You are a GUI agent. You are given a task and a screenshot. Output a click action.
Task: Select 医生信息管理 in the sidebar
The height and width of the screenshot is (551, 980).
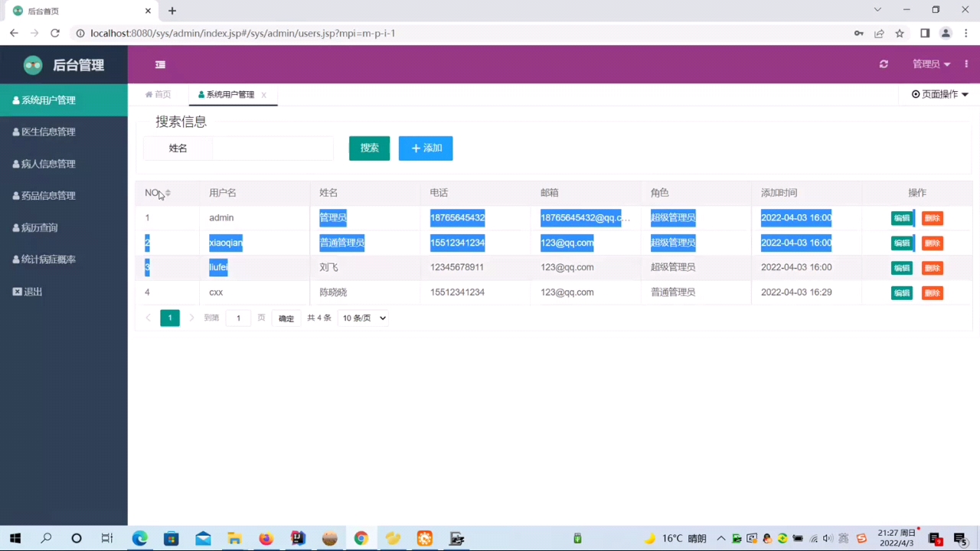point(49,132)
